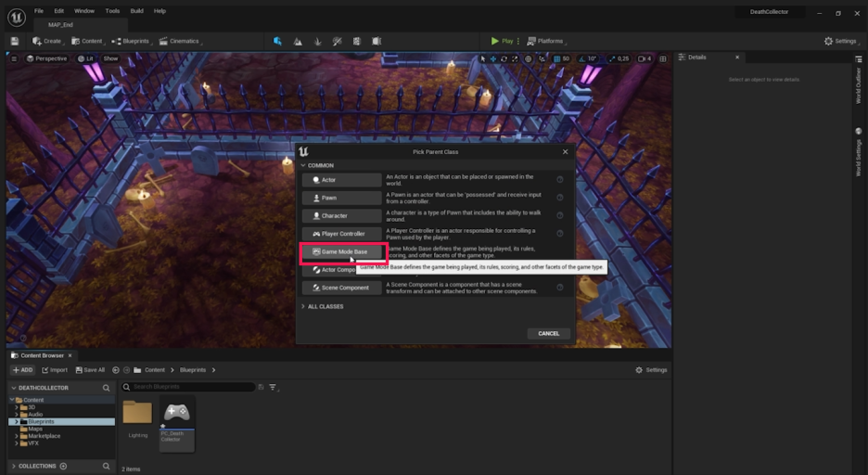Open the Help menu
Viewport: 868px width, 475px height.
[x=160, y=11]
